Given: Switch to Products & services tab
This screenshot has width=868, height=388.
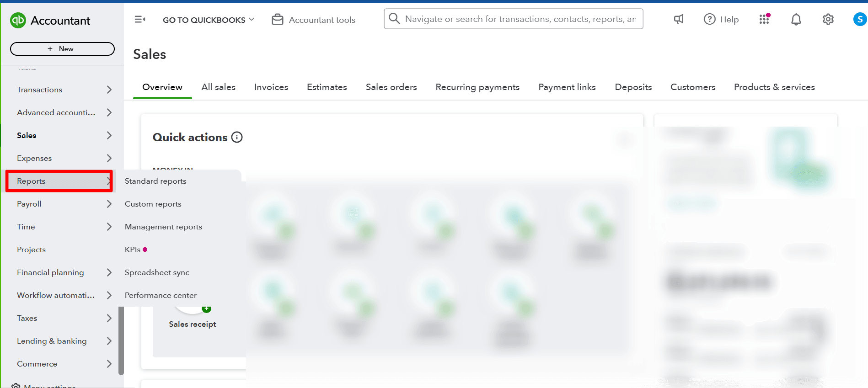Looking at the screenshot, I should (774, 87).
